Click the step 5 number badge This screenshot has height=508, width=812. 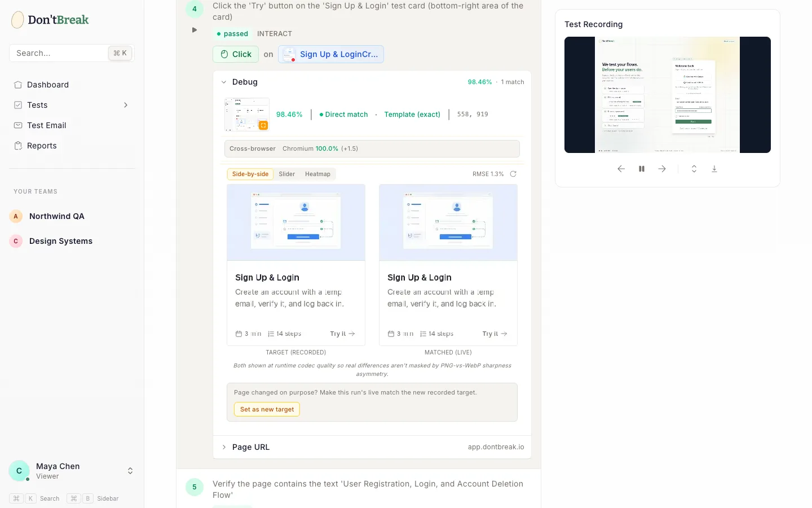(195, 487)
